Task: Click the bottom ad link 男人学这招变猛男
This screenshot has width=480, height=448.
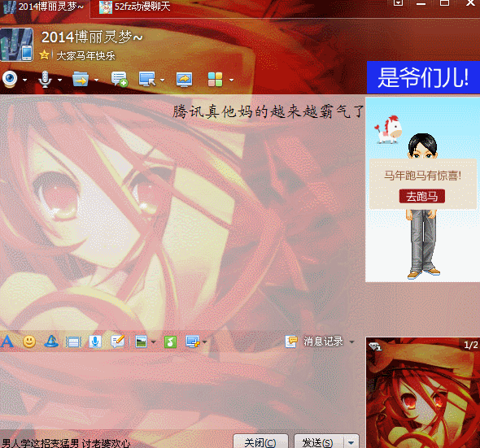Action: (67, 443)
